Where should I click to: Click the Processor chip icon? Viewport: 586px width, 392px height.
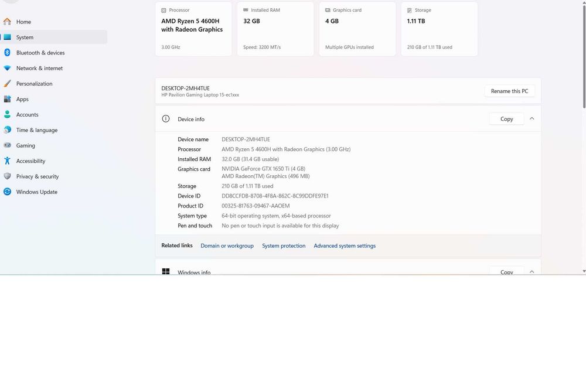click(x=163, y=10)
